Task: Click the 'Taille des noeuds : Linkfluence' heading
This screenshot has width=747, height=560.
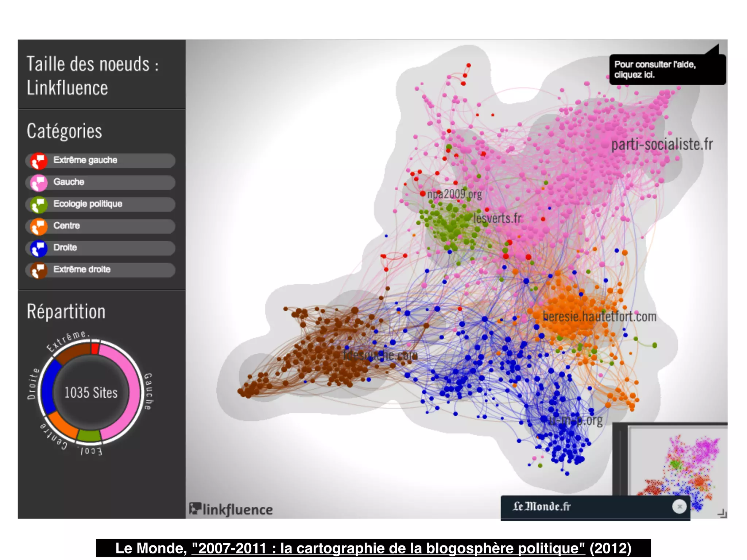Action: pyautogui.click(x=93, y=76)
